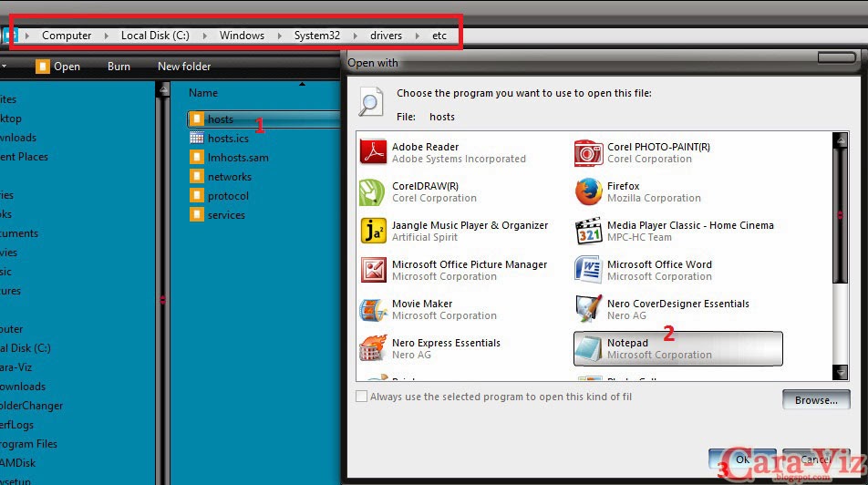The width and height of the screenshot is (868, 485).
Task: Expand the arrow after drivers breadcrumb
Action: click(x=418, y=36)
